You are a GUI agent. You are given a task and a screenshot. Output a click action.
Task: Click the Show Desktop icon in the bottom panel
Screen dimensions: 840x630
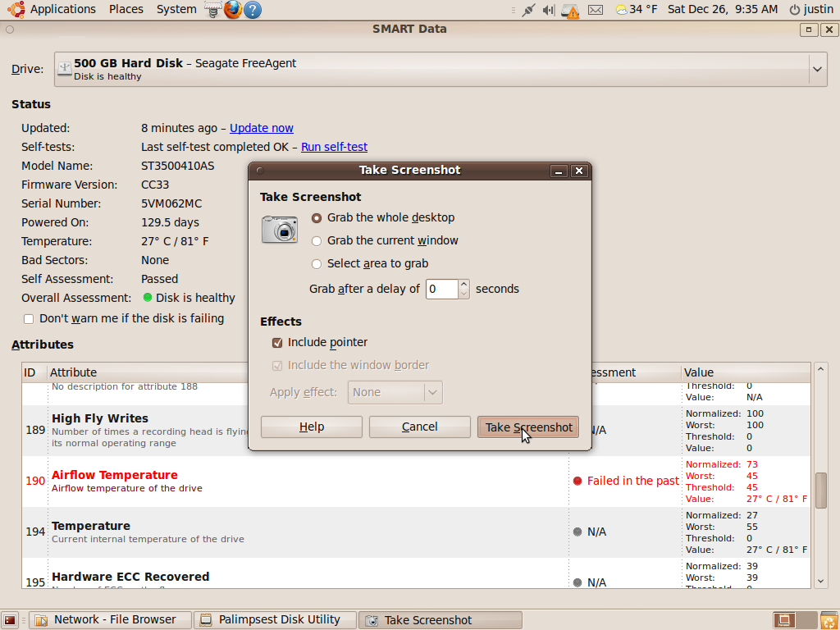11,620
